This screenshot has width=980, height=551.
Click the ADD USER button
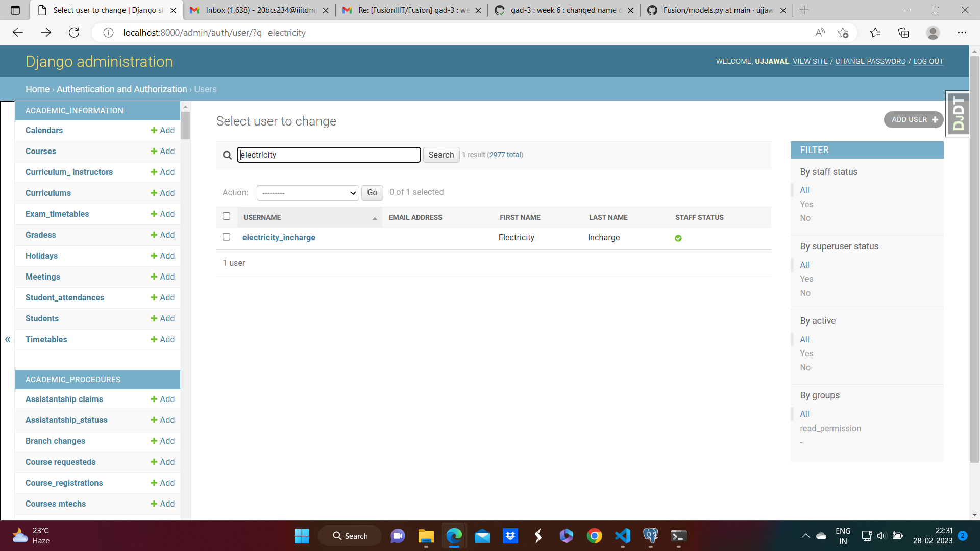pos(914,120)
